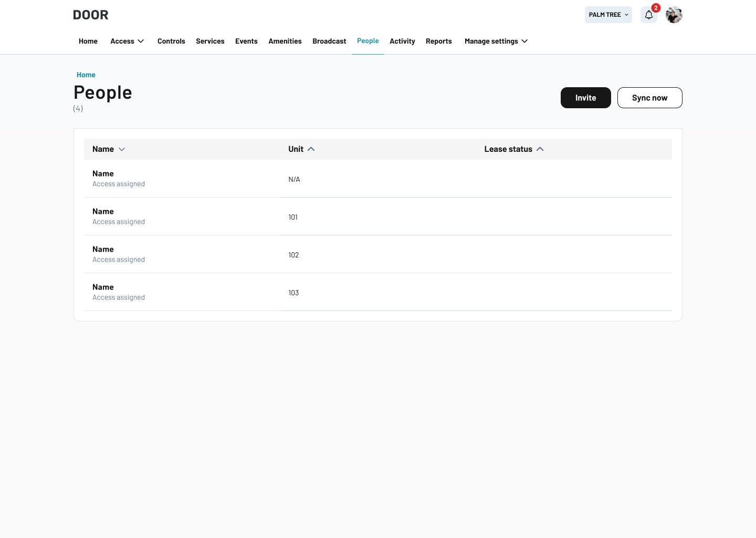This screenshot has width=756, height=538.
Task: Follow the Home breadcrumb link
Action: pos(86,75)
